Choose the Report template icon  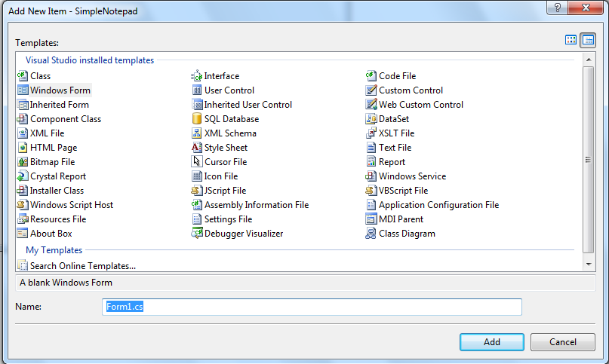[x=371, y=162]
